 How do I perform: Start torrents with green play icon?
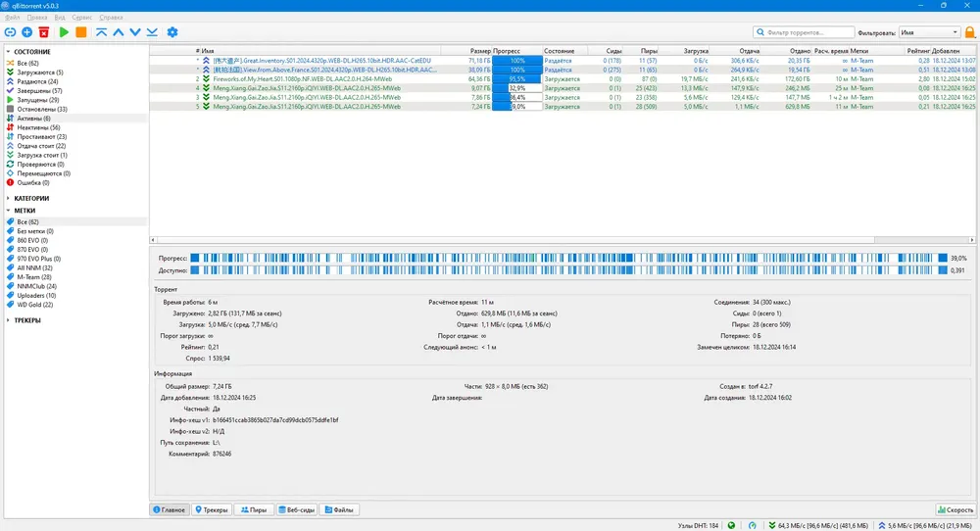click(x=64, y=32)
